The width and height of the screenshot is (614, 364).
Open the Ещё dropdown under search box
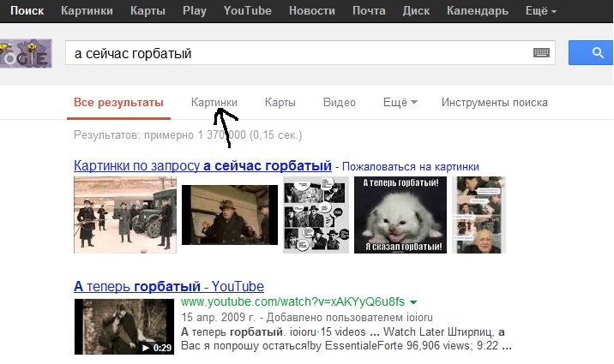click(400, 103)
